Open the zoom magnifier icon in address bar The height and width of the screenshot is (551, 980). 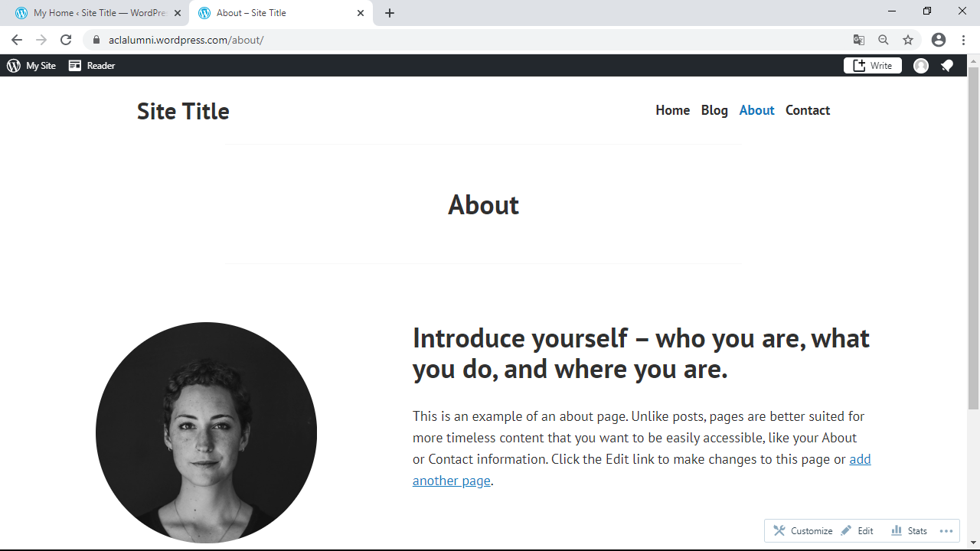click(x=884, y=40)
